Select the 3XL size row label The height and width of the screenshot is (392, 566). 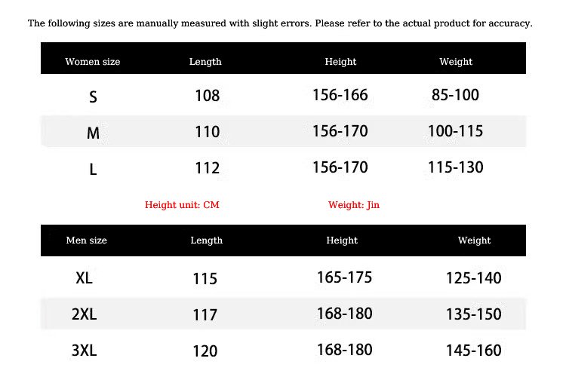tap(84, 351)
